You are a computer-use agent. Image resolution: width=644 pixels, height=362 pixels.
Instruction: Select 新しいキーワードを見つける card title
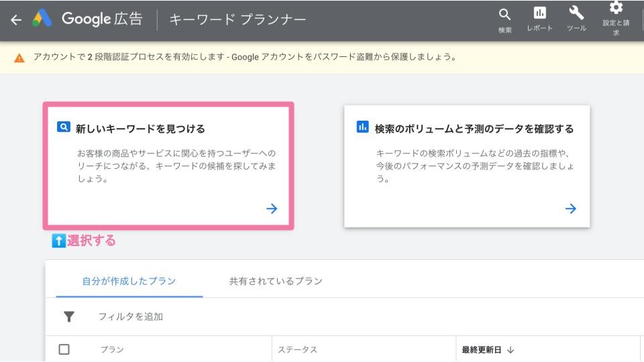tap(140, 129)
